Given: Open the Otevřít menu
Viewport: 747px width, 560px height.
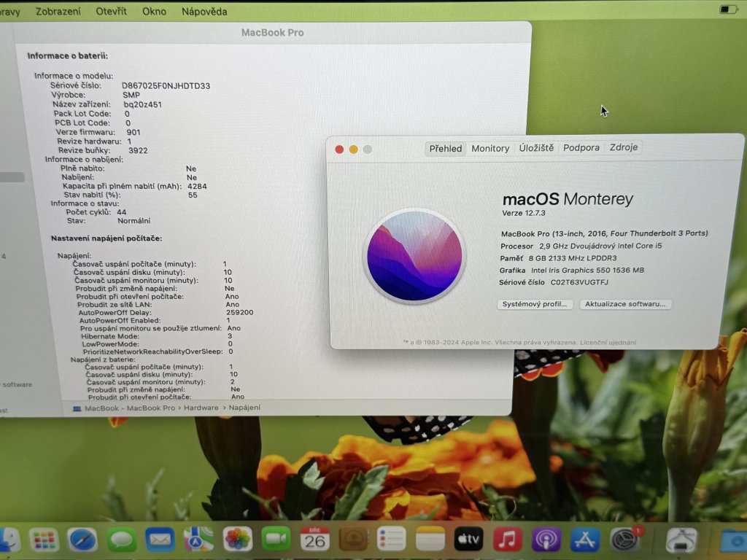Looking at the screenshot, I should [111, 12].
